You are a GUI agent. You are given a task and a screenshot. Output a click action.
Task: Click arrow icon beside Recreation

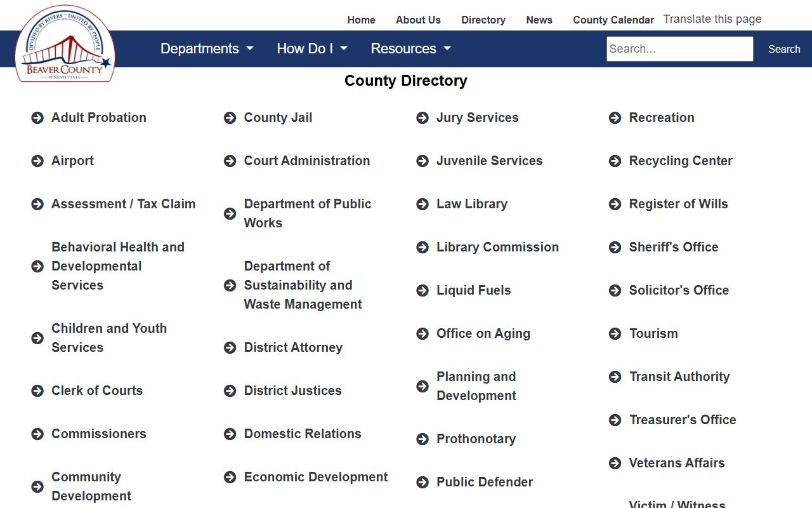[x=615, y=117]
